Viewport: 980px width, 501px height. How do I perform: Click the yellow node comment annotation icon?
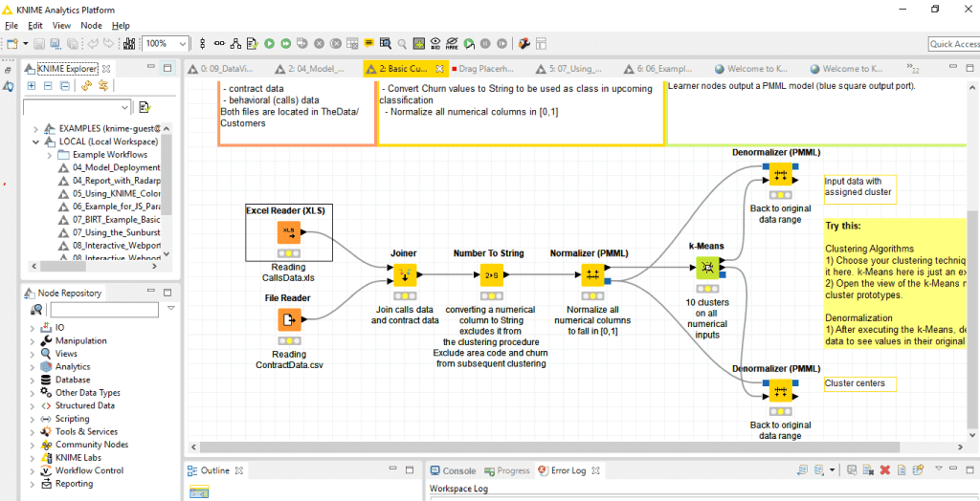[x=368, y=44]
